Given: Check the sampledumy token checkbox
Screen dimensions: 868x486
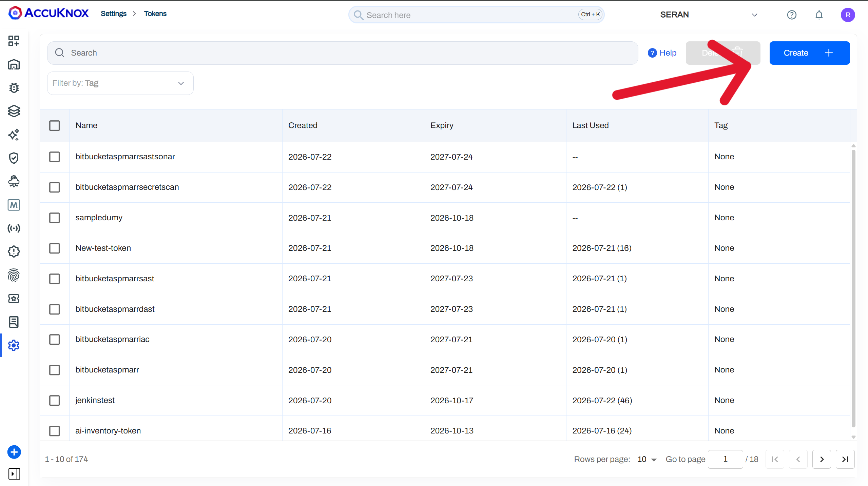Looking at the screenshot, I should pyautogui.click(x=55, y=218).
